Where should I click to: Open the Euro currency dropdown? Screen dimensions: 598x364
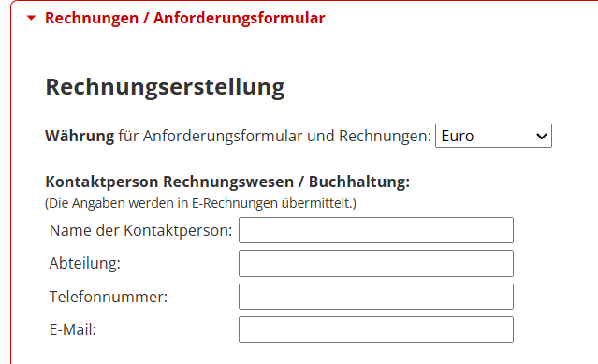tap(493, 136)
